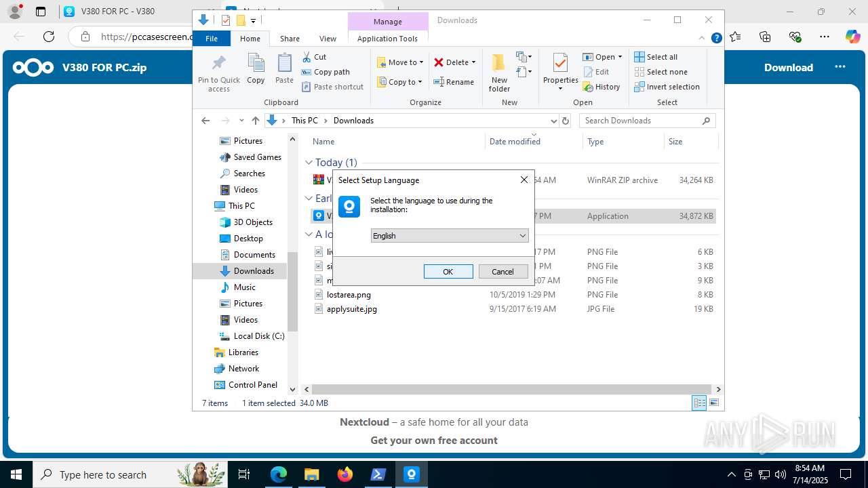
Task: Open the address bar history dropdown
Action: coord(553,121)
